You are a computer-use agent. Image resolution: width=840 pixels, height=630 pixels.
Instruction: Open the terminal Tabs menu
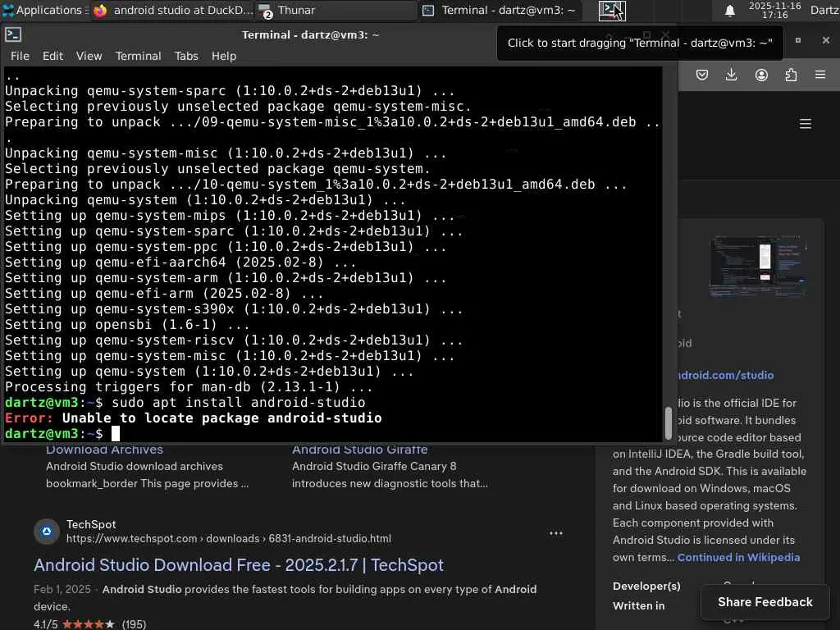tap(186, 56)
